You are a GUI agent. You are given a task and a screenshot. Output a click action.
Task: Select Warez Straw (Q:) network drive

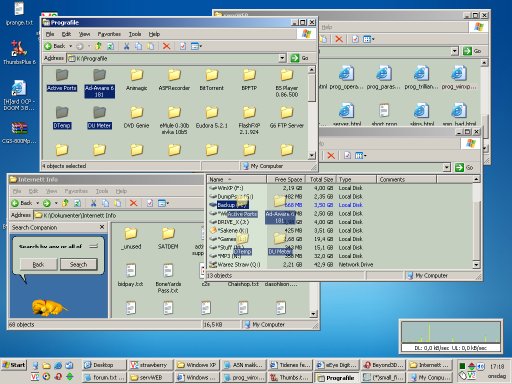[291, 265]
